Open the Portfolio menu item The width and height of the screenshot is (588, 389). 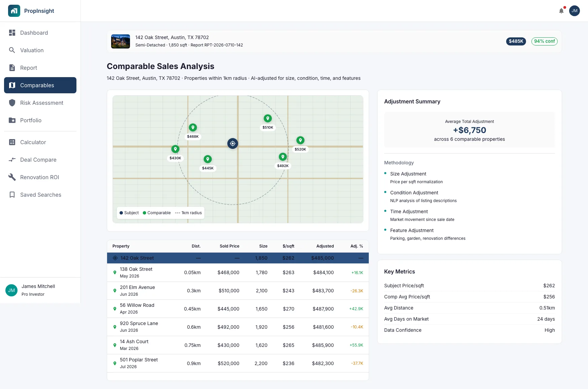[40, 120]
